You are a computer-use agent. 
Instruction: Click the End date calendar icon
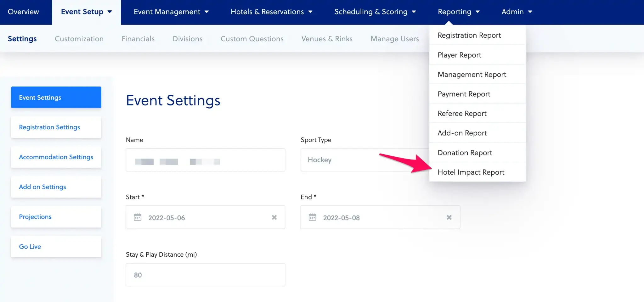(312, 217)
